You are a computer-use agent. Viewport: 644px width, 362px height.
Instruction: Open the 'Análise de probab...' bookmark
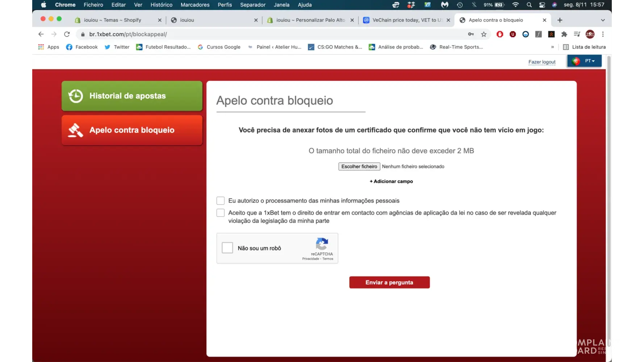point(396,47)
